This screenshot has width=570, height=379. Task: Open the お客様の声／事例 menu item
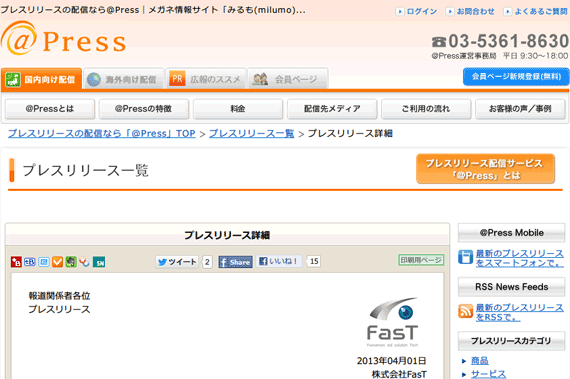point(520,109)
